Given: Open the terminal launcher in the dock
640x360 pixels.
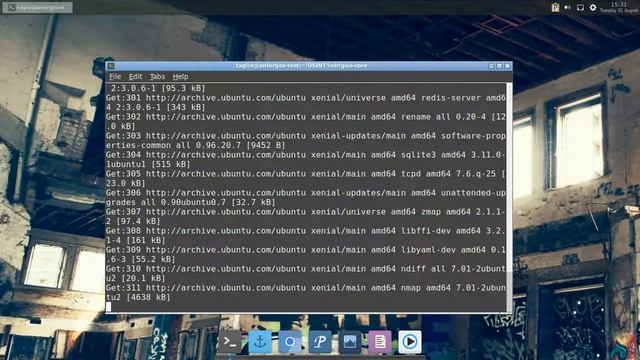Looking at the screenshot, I should click(x=230, y=342).
